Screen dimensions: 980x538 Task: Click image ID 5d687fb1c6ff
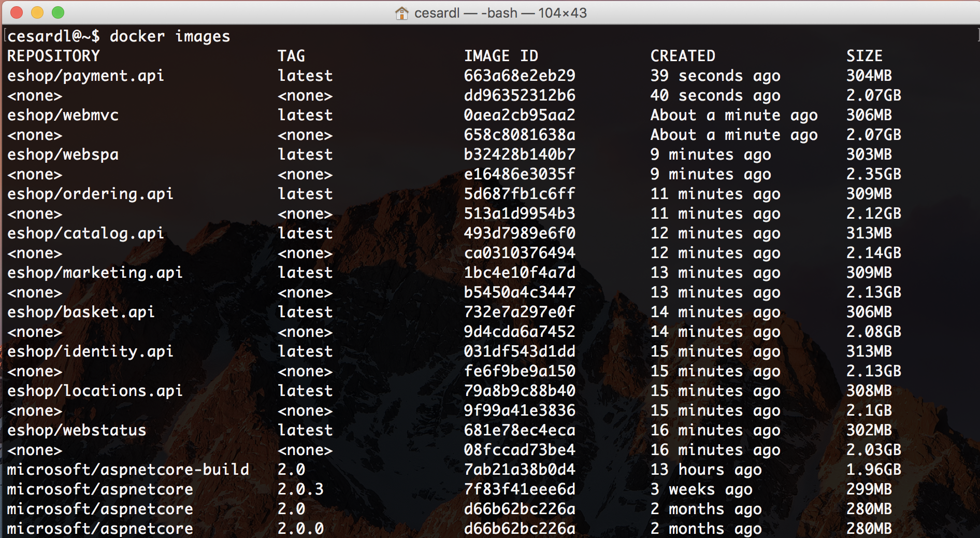520,194
